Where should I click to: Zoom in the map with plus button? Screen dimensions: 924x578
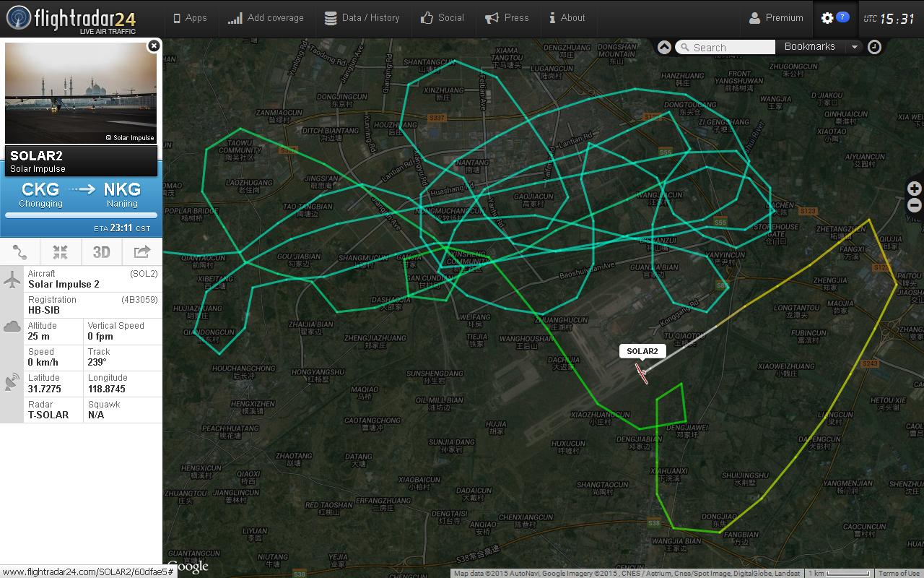(914, 189)
